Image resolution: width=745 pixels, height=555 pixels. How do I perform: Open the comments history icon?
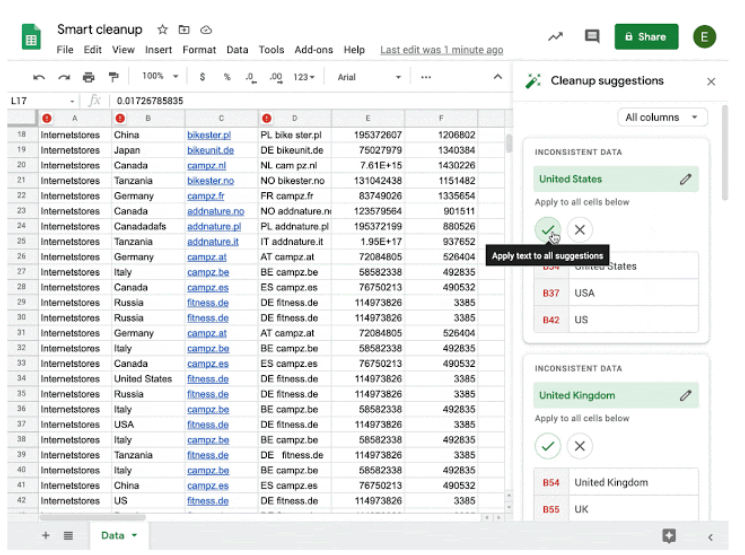592,36
